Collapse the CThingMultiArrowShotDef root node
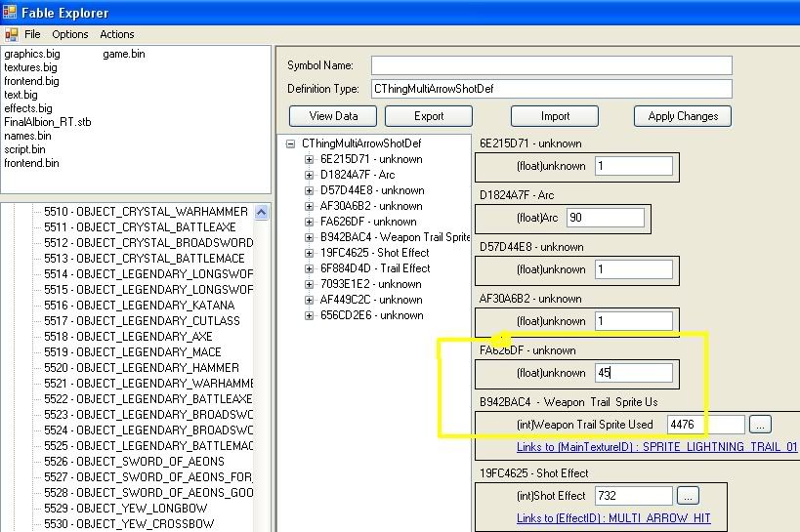The image size is (800, 532). click(290, 143)
